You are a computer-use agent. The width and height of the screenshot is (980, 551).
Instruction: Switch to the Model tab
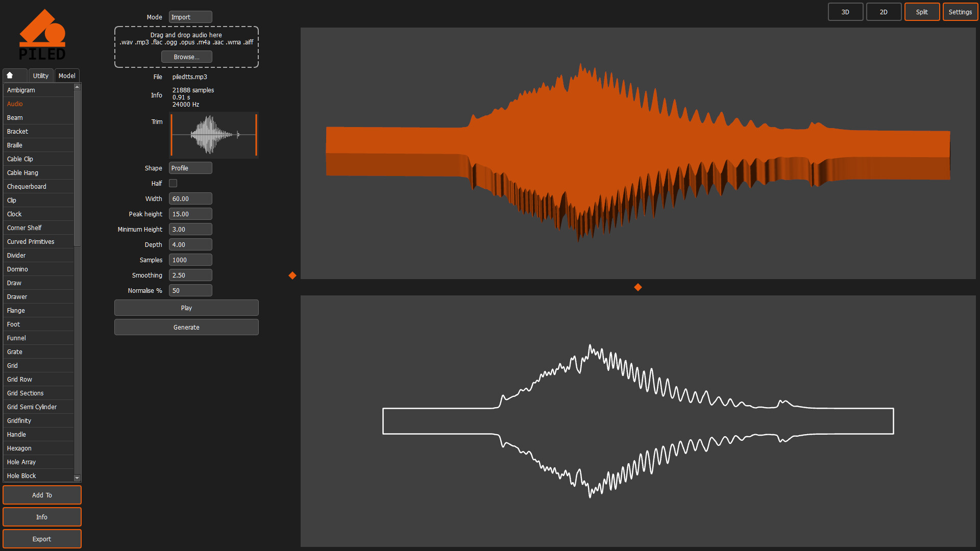(67, 76)
